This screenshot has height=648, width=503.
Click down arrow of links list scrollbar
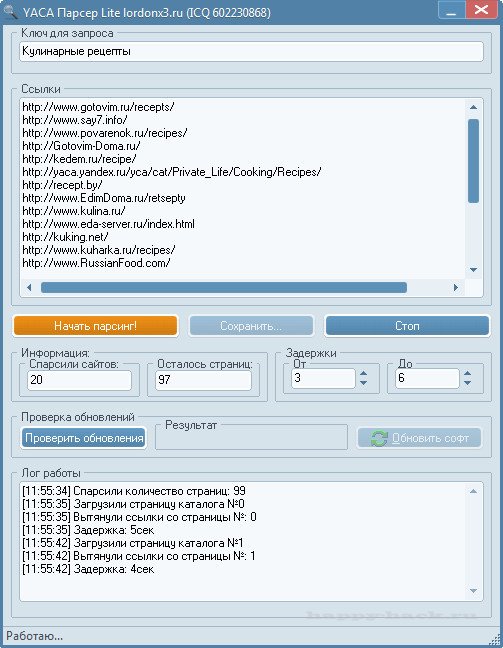(474, 270)
